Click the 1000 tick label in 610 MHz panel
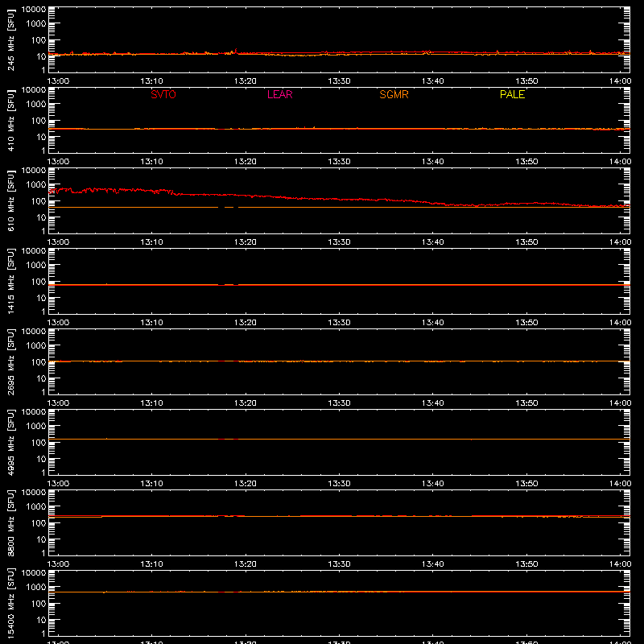This screenshot has height=644, width=644. tap(36, 185)
